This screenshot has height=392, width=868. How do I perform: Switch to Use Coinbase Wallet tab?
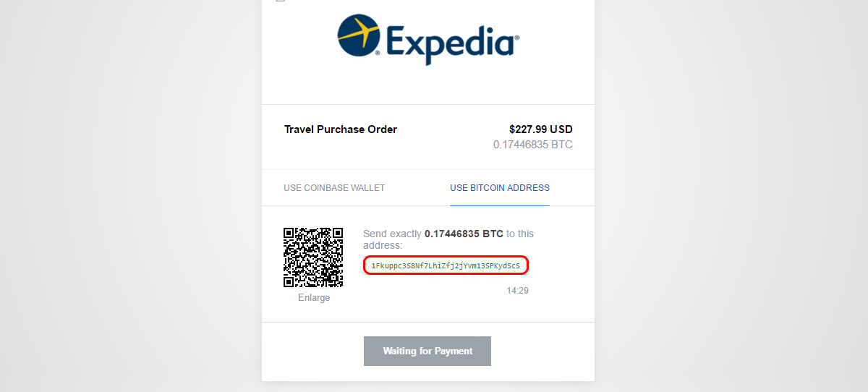(334, 188)
